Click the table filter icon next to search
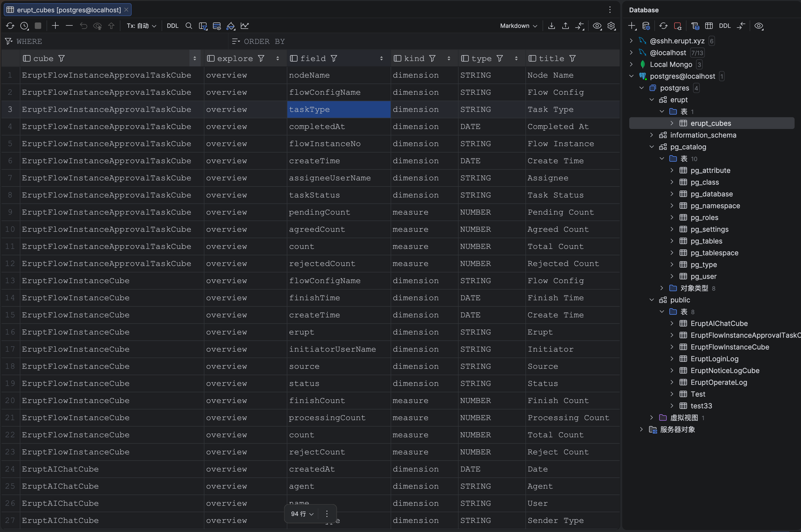This screenshot has width=801, height=532. 203,26
